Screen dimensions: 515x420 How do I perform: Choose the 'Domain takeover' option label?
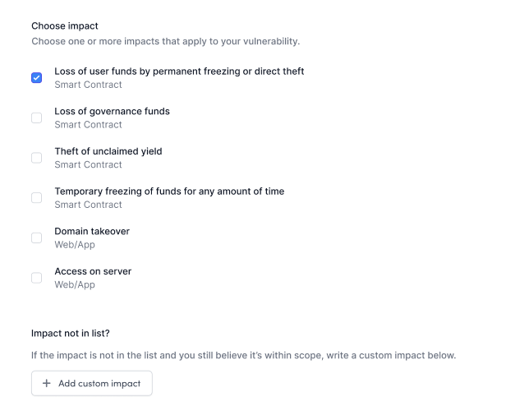(92, 231)
